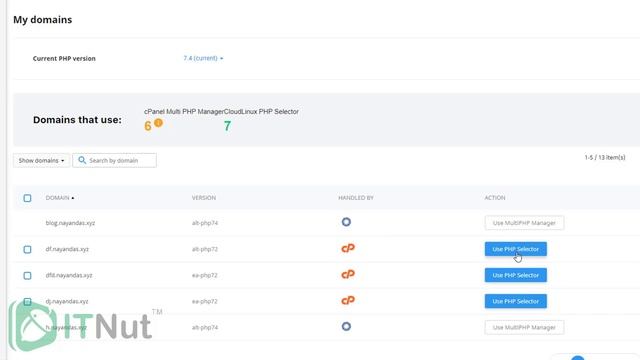
Task: Click Use PHP Selector for dfd.nayandas.xyz
Action: coord(516,275)
